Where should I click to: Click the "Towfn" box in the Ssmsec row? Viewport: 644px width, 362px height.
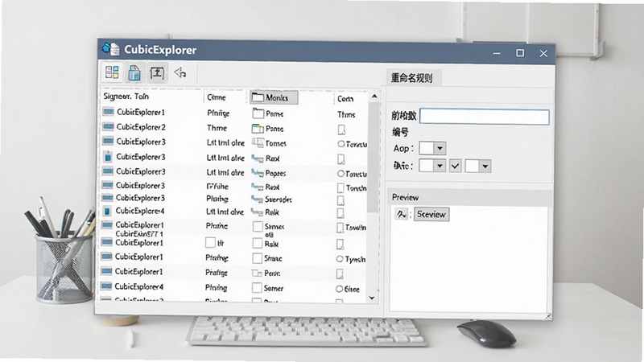[x=341, y=228]
